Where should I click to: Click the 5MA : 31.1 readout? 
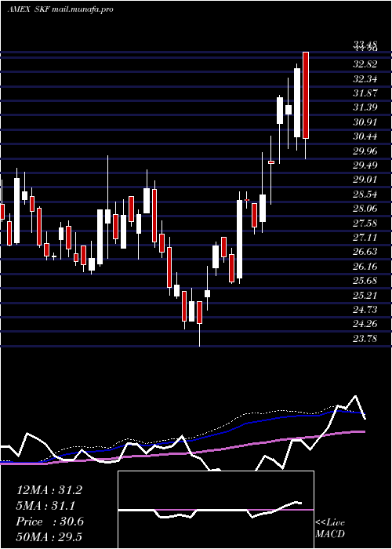(x=45, y=506)
